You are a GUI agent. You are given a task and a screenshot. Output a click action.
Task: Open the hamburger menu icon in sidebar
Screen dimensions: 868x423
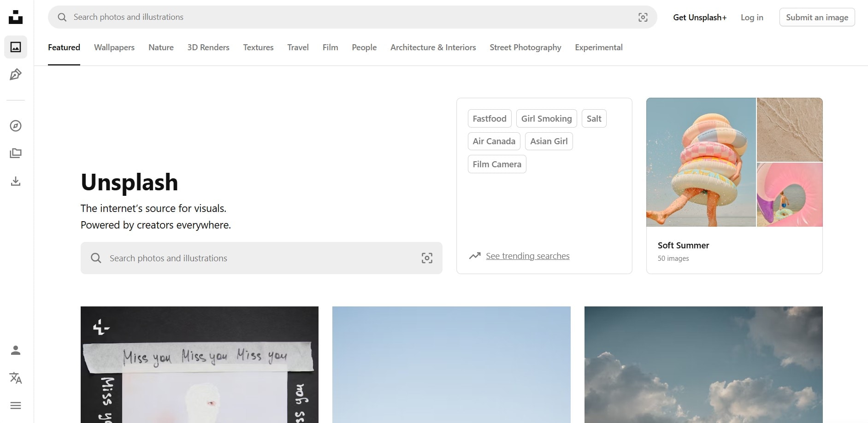pos(16,405)
